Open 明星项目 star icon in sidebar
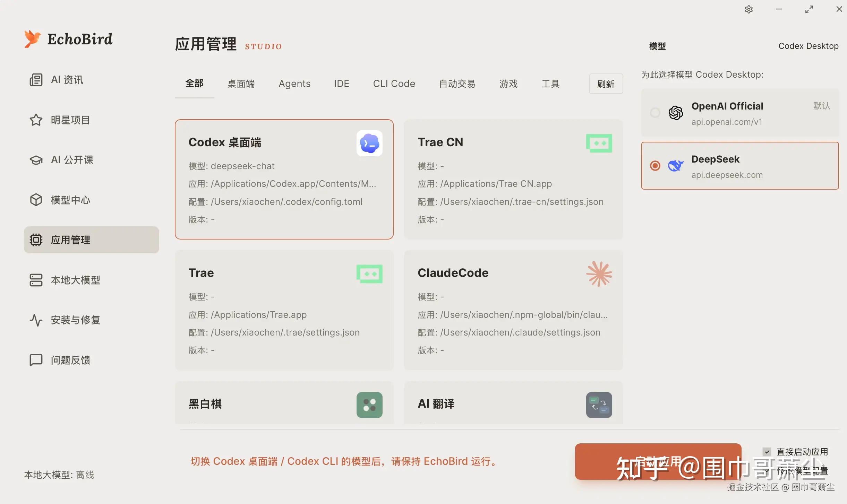This screenshot has height=504, width=847. click(x=36, y=120)
